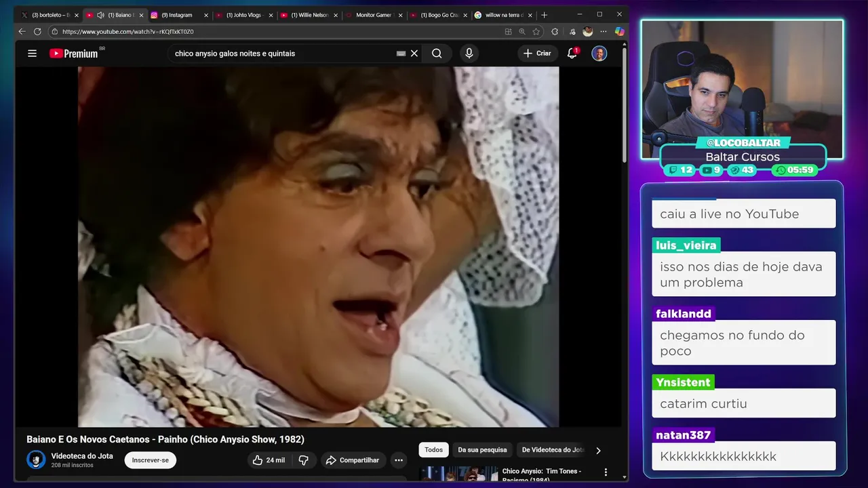Show more filter chips with the right chevron
Image resolution: width=868 pixels, height=488 pixels.
tap(598, 450)
